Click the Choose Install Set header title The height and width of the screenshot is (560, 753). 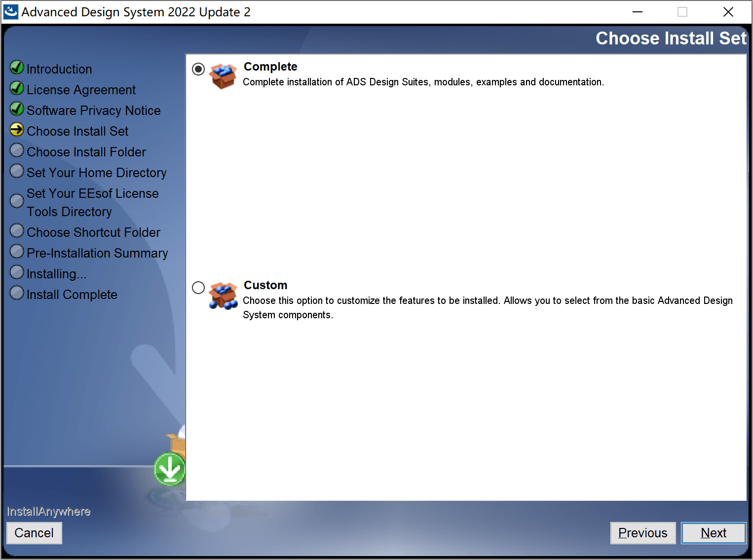coord(671,38)
